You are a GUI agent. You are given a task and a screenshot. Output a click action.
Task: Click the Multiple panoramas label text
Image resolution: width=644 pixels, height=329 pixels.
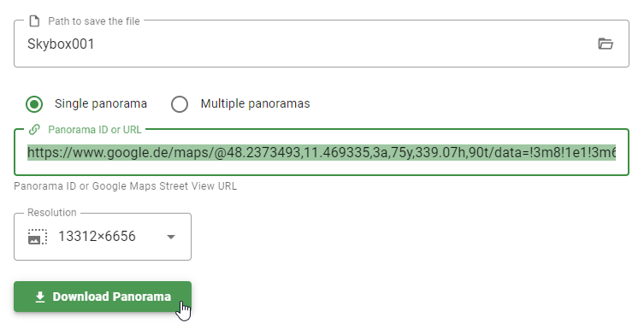click(x=255, y=103)
